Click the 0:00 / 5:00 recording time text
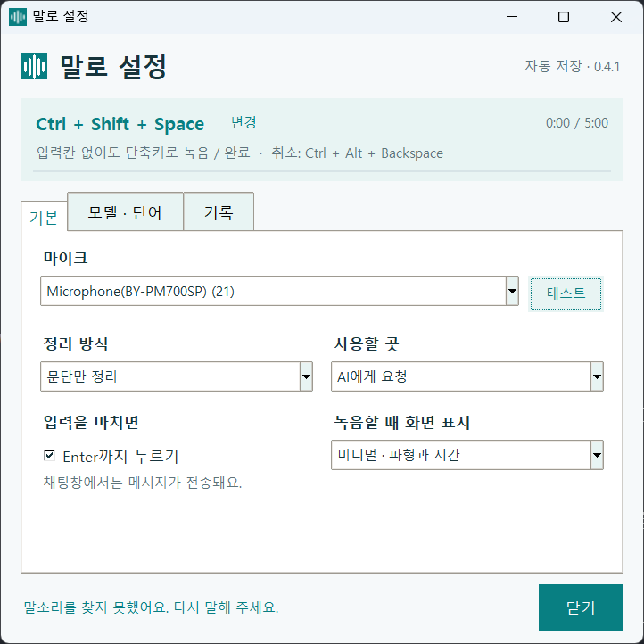 coord(576,123)
